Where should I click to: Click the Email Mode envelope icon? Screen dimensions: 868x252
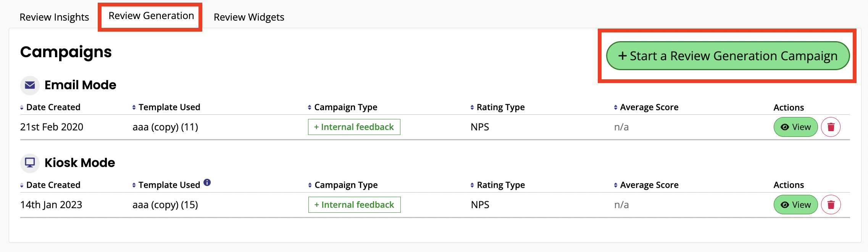(x=29, y=85)
